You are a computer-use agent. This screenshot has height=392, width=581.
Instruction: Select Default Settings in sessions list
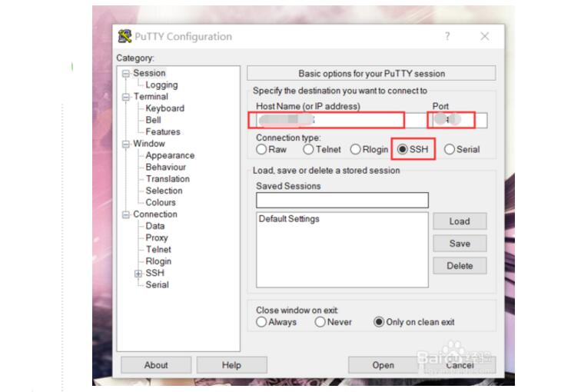pos(289,219)
